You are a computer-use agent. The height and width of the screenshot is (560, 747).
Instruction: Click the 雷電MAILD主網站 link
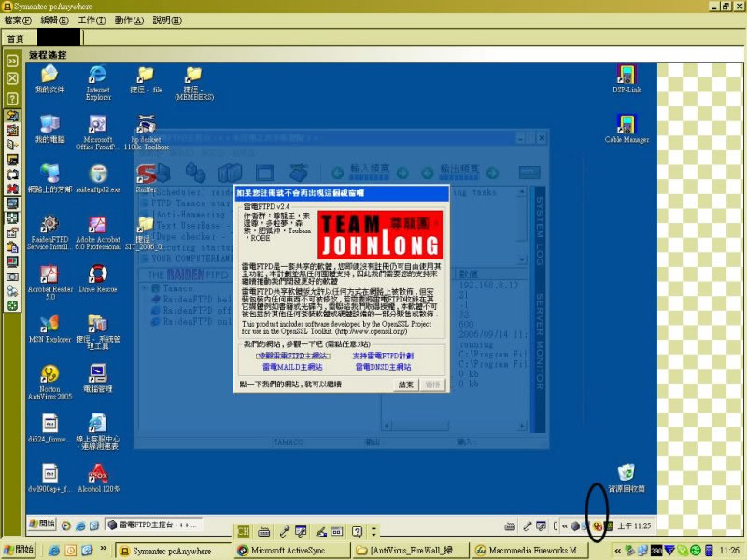292,367
